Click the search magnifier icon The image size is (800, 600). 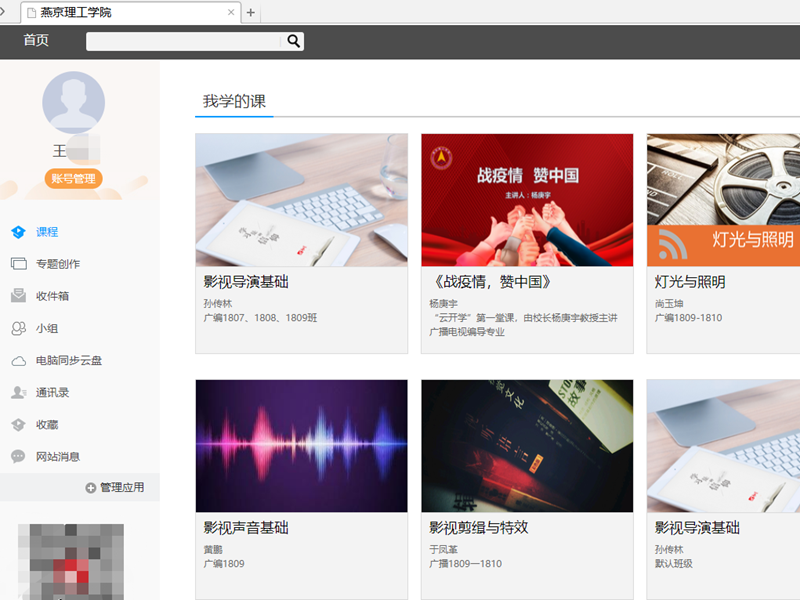point(294,41)
